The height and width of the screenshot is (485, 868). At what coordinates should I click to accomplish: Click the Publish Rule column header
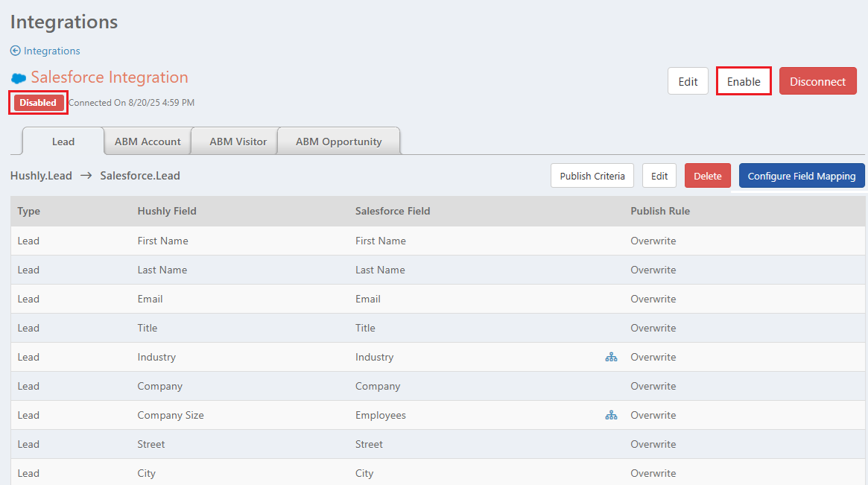(x=660, y=211)
